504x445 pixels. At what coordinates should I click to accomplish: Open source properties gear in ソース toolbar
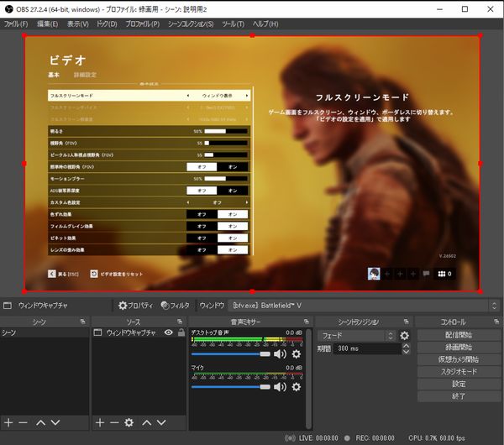pyautogui.click(x=129, y=423)
